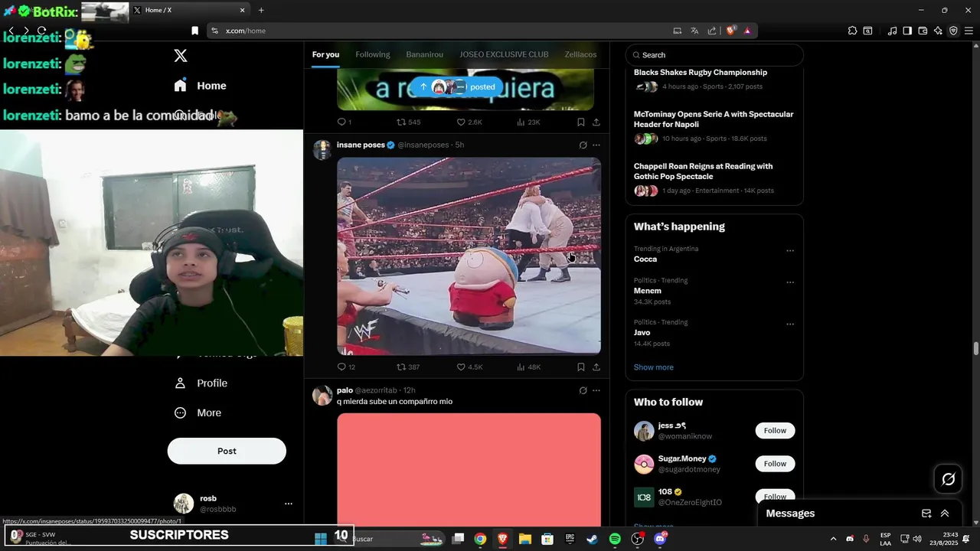980x551 pixels.
Task: Open Leo AI sparkle icon in toolbar
Action: click(938, 31)
